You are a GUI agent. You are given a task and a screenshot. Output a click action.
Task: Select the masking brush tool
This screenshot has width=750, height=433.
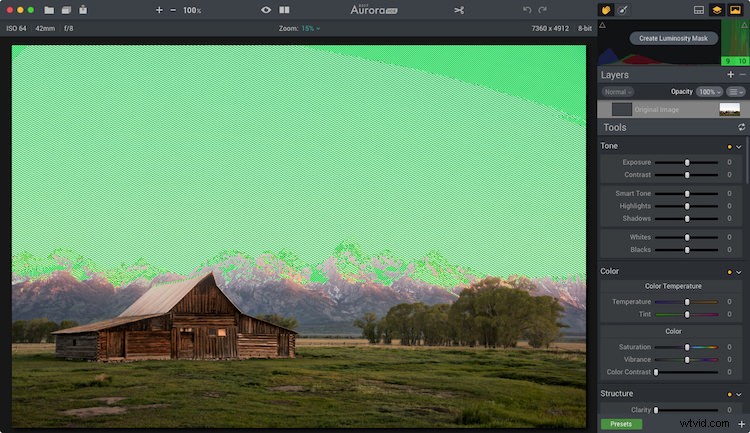[x=623, y=10]
